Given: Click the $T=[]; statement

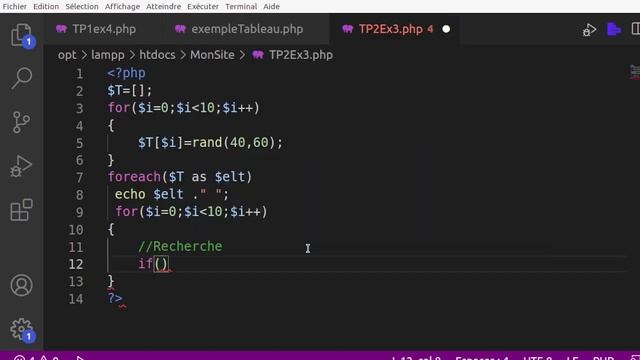Looking at the screenshot, I should point(130,90).
